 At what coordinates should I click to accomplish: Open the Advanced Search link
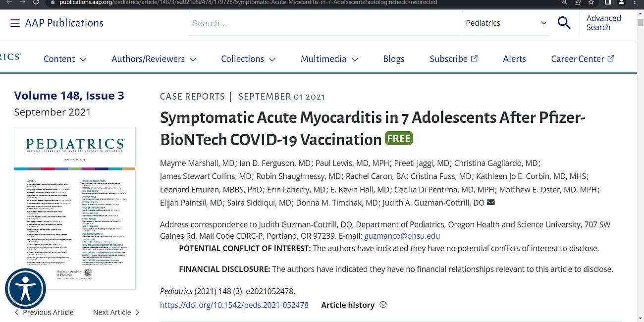click(x=603, y=22)
